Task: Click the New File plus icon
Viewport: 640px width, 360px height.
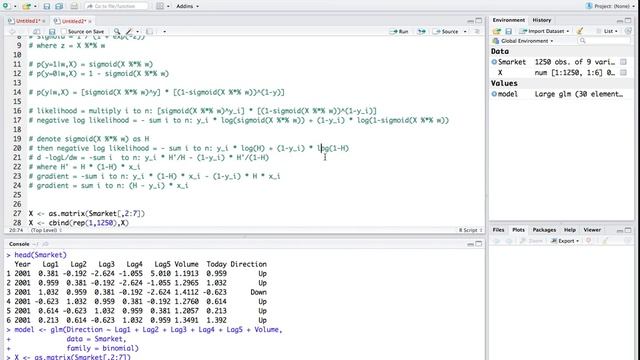Action: click(x=6, y=6)
